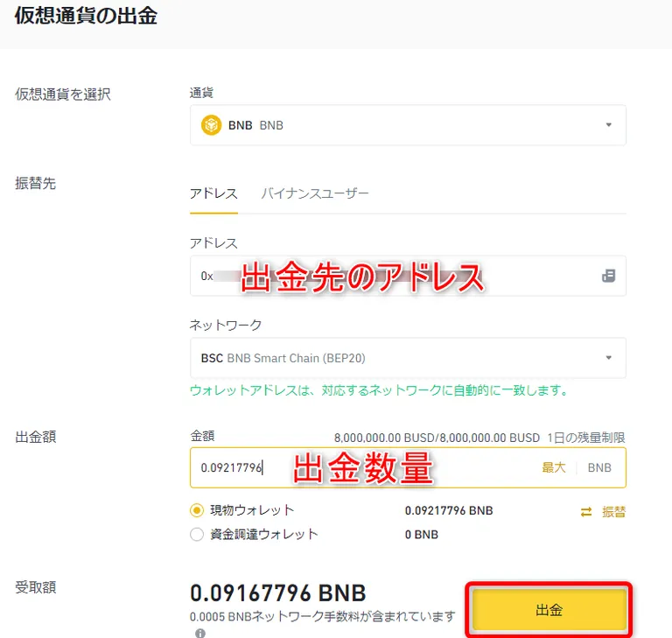The height and width of the screenshot is (638, 672).
Task: Click the 最大 max amount link
Action: [554, 468]
